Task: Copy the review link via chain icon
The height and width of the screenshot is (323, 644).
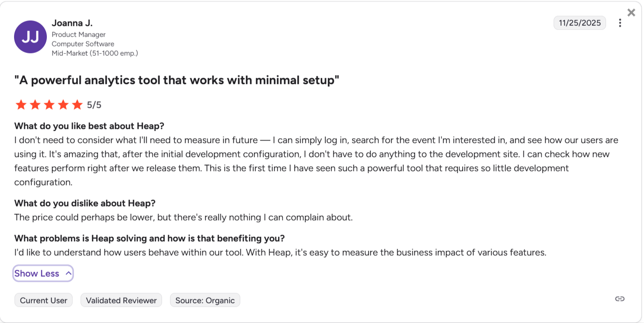Action: pyautogui.click(x=620, y=299)
